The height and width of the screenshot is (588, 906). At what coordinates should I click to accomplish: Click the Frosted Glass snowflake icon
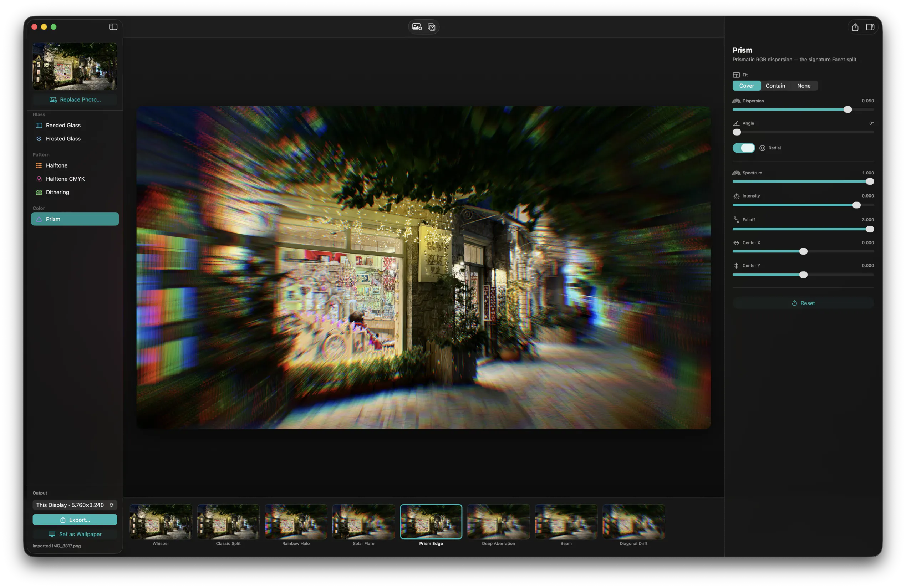tap(39, 139)
